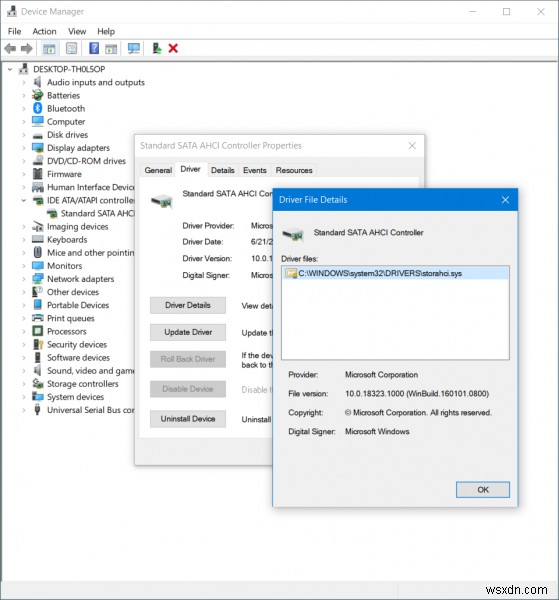This screenshot has width=559, height=600.
Task: Switch to the General tab
Action: point(158,170)
